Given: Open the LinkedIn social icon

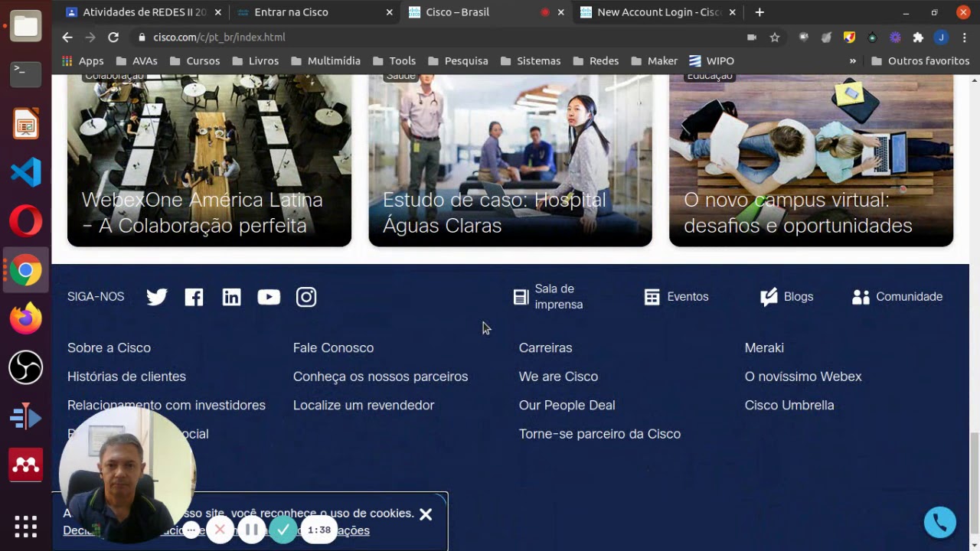Looking at the screenshot, I should 231,297.
